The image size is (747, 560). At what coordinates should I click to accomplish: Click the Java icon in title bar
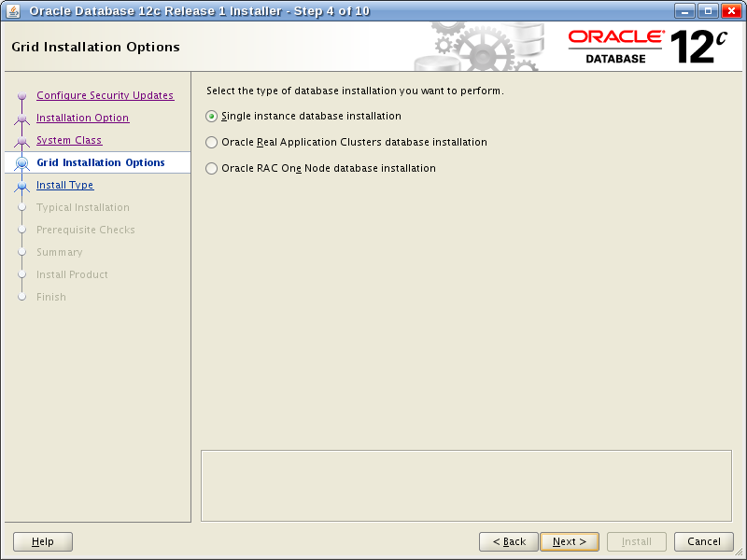click(13, 11)
